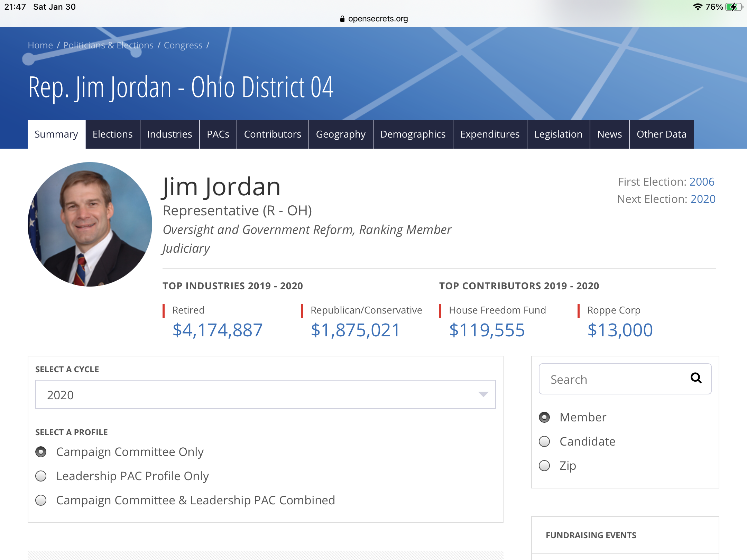
Task: Open the 2006 First Election link
Action: click(x=702, y=182)
